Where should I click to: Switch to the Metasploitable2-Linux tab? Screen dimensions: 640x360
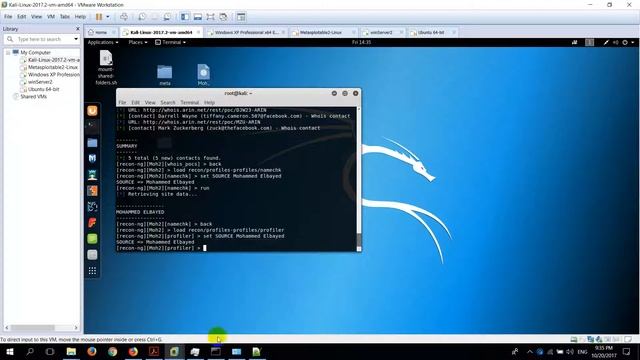click(321, 32)
